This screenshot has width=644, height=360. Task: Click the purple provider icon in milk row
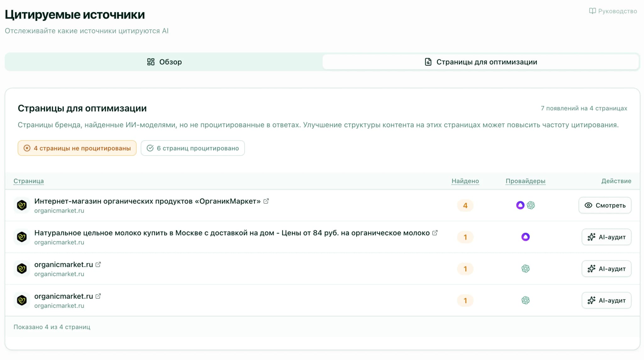[x=525, y=237]
